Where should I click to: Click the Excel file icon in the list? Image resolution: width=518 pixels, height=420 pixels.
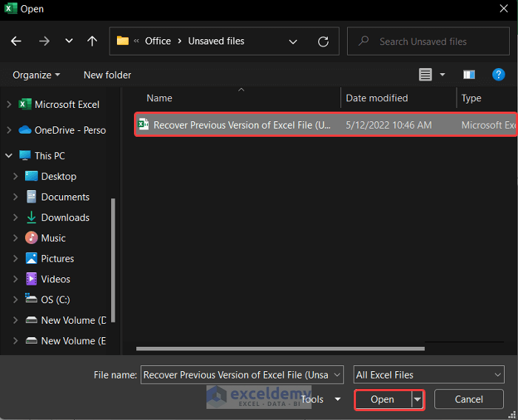click(144, 124)
